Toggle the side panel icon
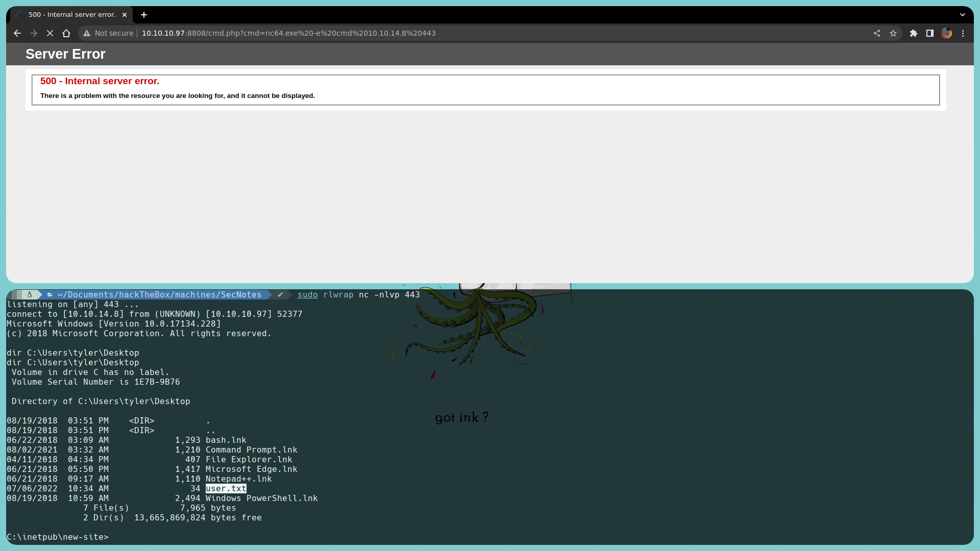This screenshot has height=551, width=980. point(930,33)
